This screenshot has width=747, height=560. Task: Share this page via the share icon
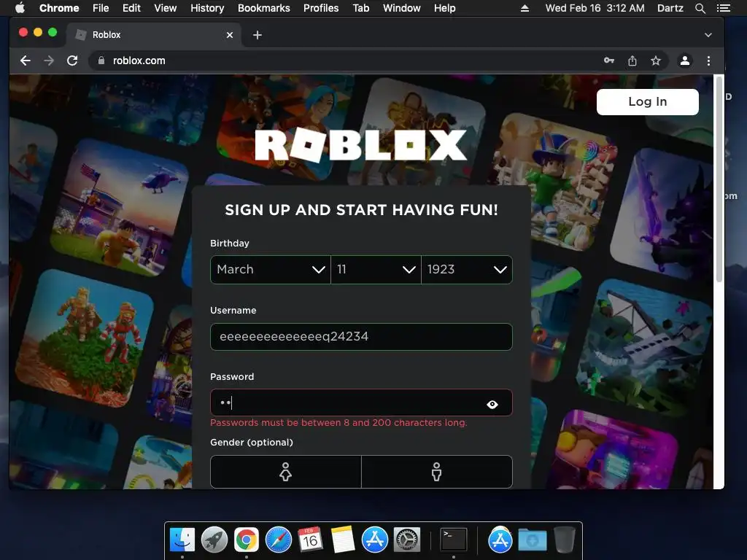point(632,61)
